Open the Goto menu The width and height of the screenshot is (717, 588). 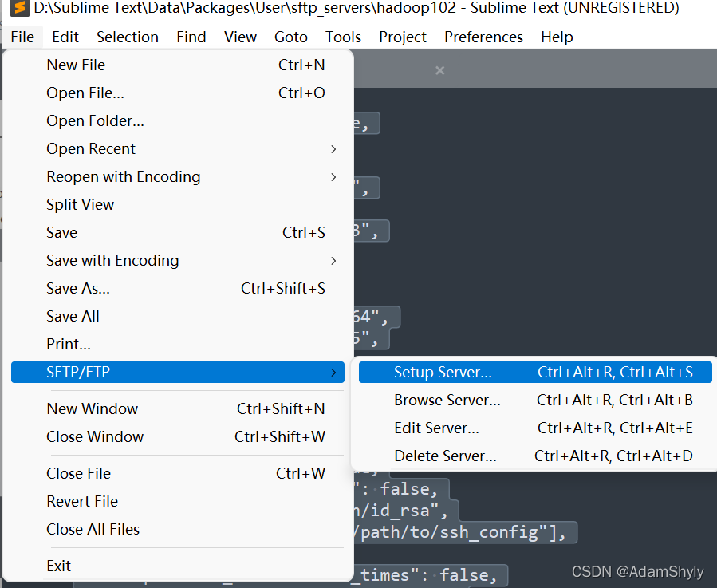point(291,37)
